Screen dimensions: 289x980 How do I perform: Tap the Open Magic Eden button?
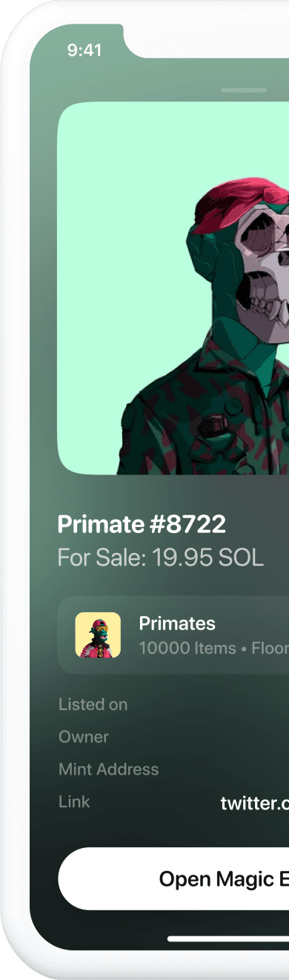(173, 878)
